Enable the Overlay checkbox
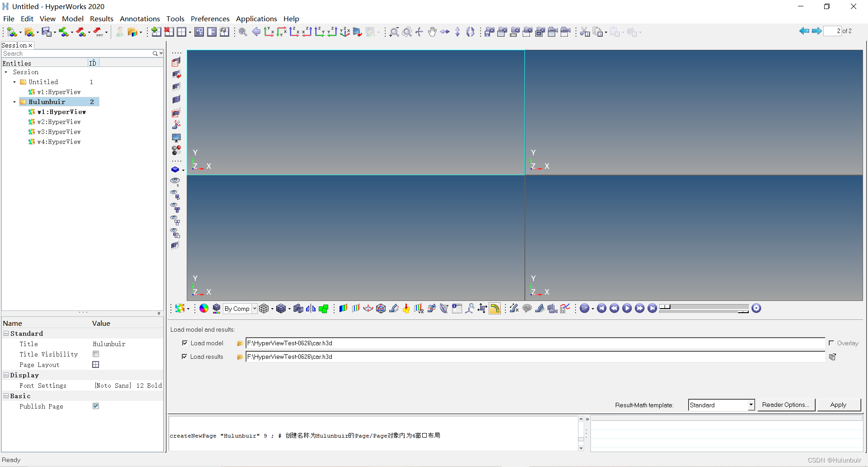The width and height of the screenshot is (868, 467). point(831,343)
